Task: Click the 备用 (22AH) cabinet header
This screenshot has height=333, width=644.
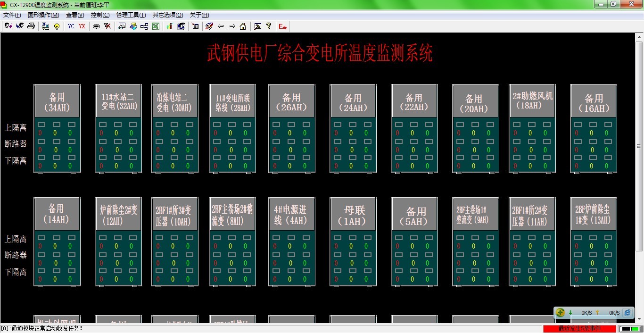Action: [x=414, y=101]
